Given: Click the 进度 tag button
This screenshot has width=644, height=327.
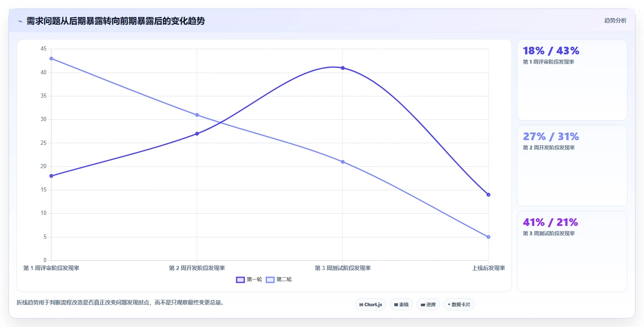Looking at the screenshot, I should [428, 304].
